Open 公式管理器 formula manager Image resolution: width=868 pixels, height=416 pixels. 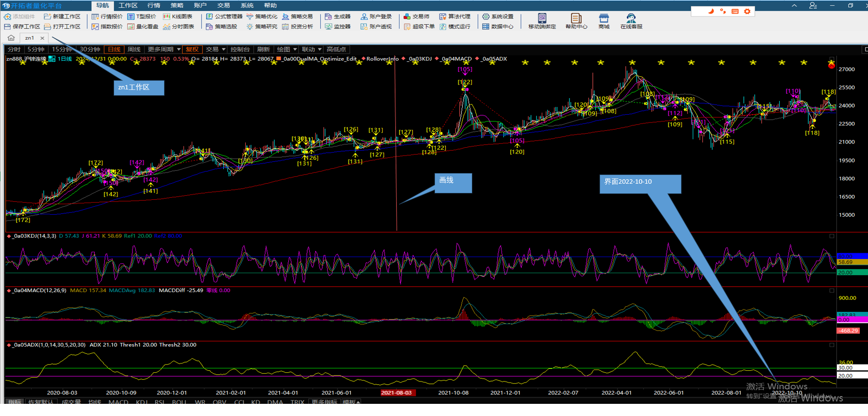click(x=224, y=17)
